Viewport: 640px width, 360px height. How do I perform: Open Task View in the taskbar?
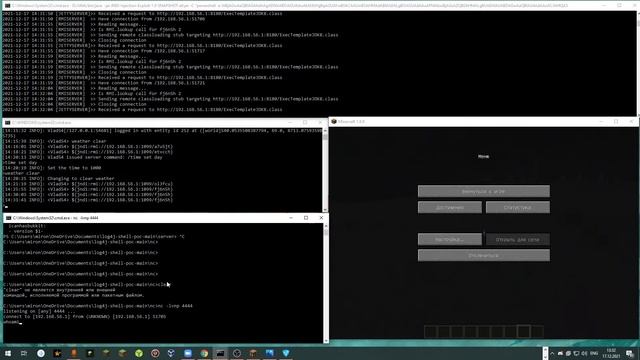coord(24,353)
